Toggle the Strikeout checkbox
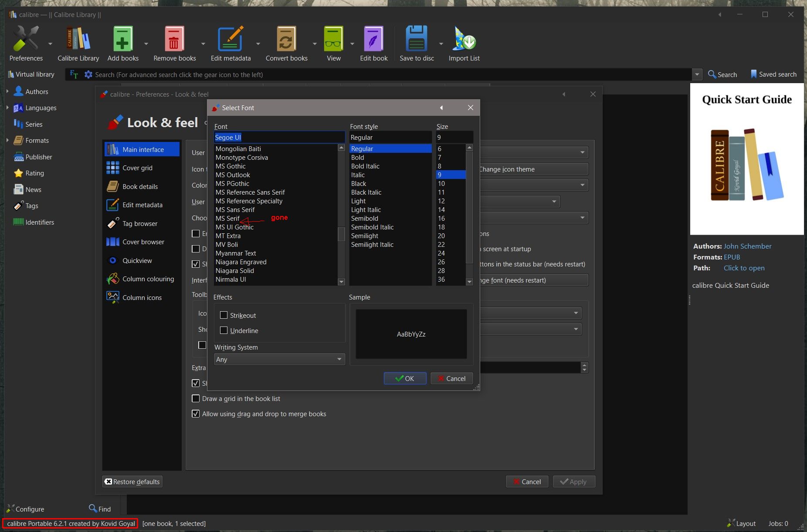This screenshot has height=532, width=807. (x=224, y=315)
